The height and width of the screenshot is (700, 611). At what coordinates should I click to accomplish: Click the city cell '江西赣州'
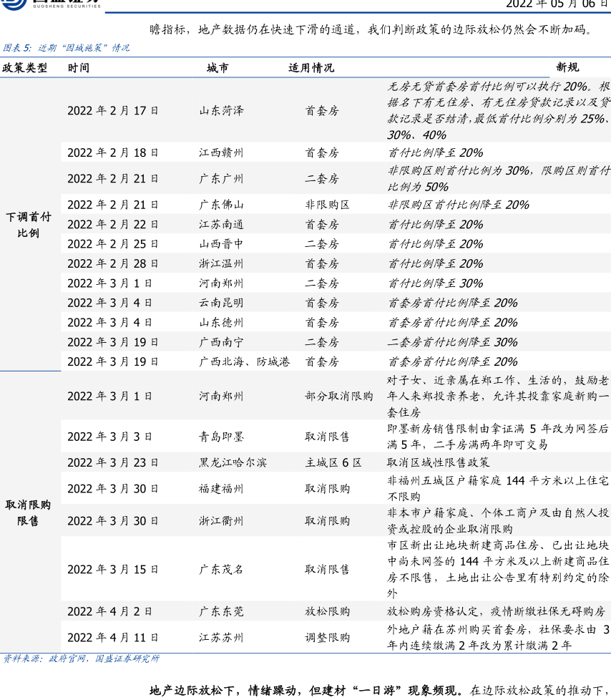pyautogui.click(x=221, y=152)
